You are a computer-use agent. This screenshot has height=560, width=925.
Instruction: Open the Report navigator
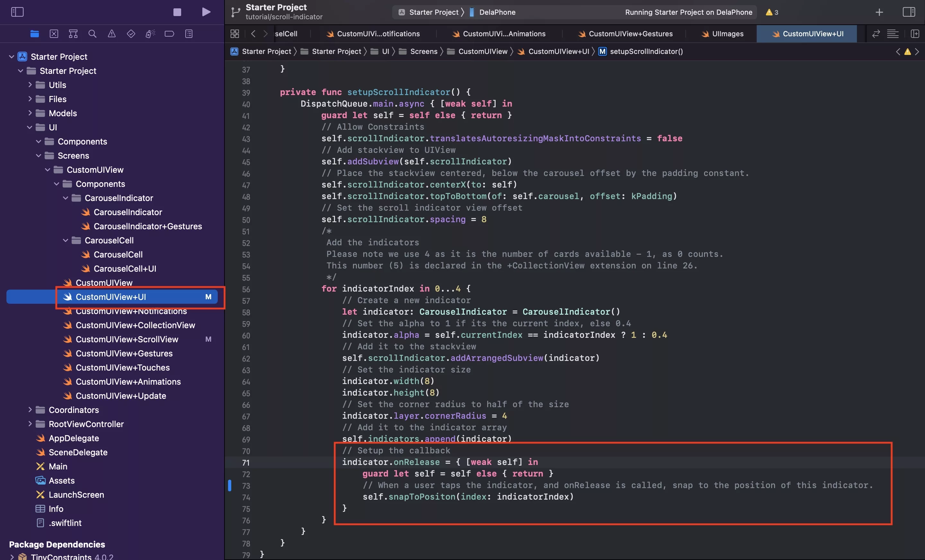(189, 34)
